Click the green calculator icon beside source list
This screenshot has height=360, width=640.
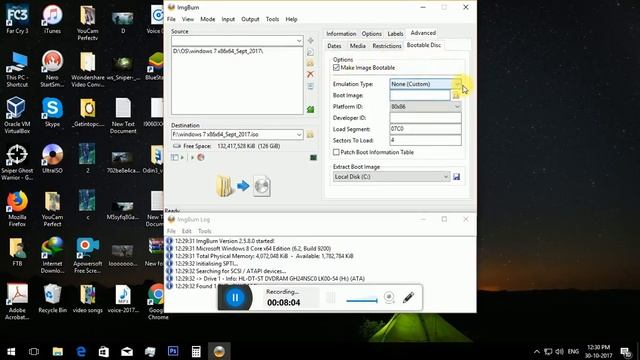pos(311,109)
